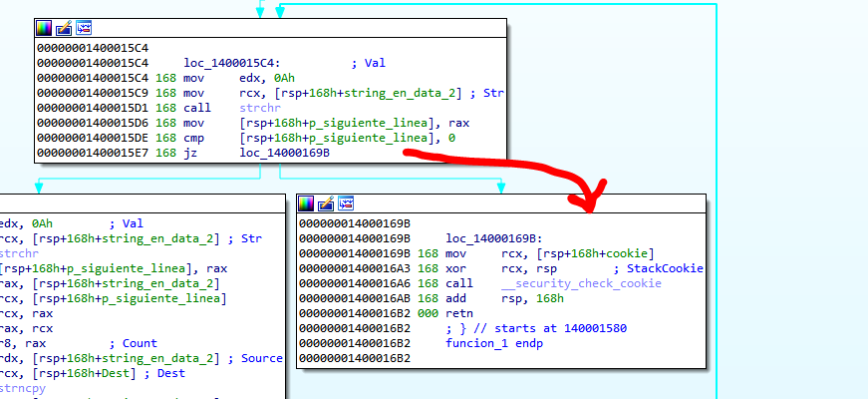Click the group nodes icon in the top block
868x399 pixels.
click(83, 28)
